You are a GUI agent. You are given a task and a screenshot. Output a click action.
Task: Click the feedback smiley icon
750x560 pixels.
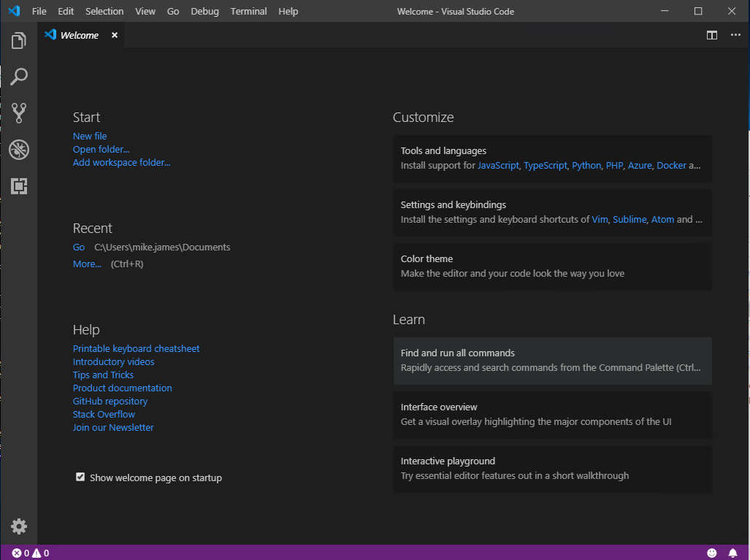point(712,553)
